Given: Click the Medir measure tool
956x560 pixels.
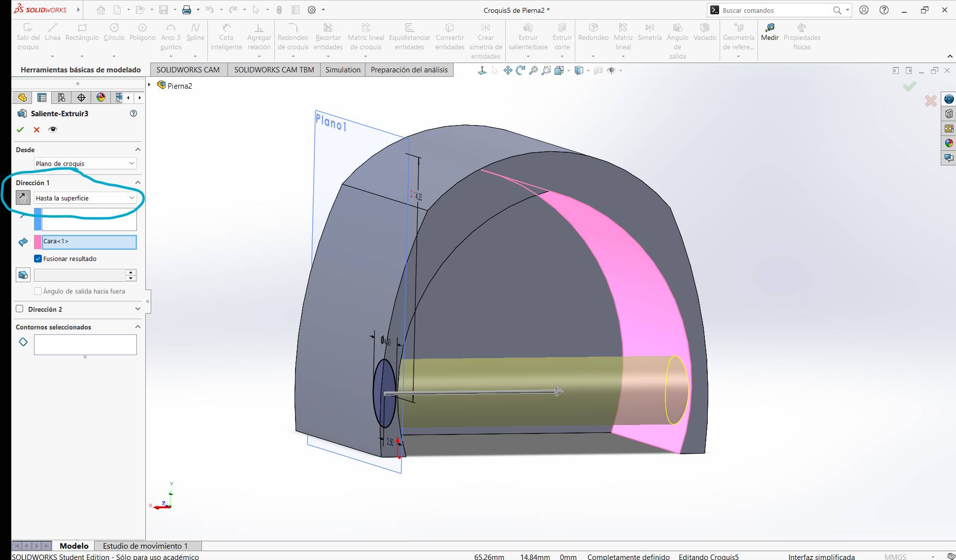Looking at the screenshot, I should 769,32.
